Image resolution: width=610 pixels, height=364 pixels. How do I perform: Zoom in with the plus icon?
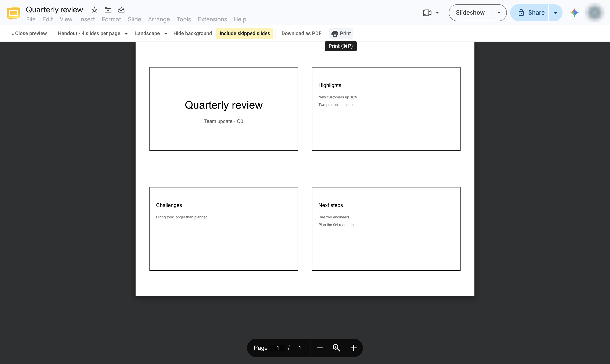click(354, 348)
